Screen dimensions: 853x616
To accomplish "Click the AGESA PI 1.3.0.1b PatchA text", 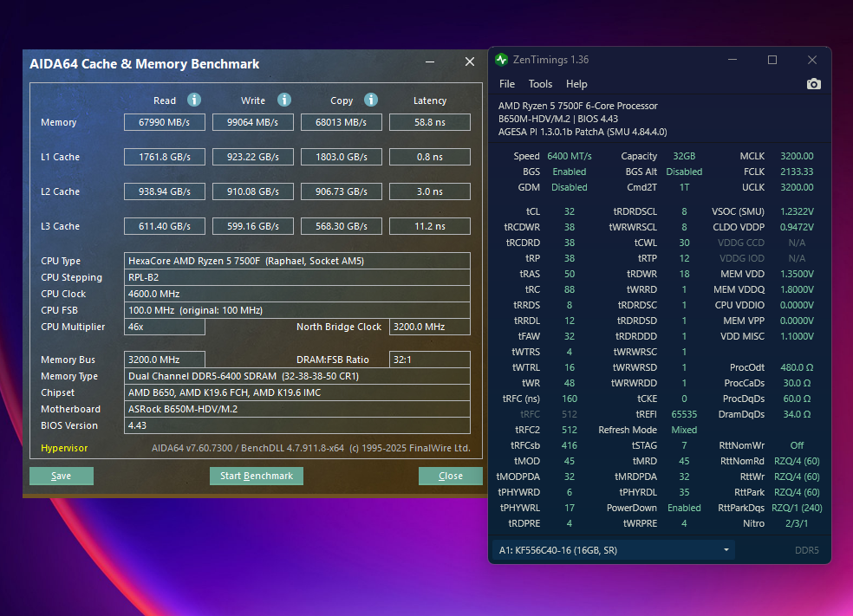I will (583, 132).
